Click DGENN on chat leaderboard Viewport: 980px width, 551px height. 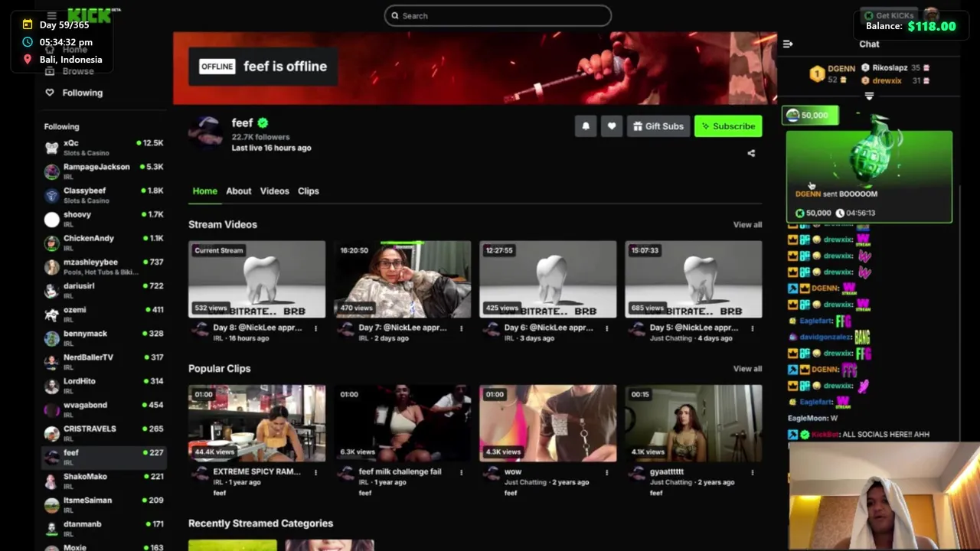[841, 69]
